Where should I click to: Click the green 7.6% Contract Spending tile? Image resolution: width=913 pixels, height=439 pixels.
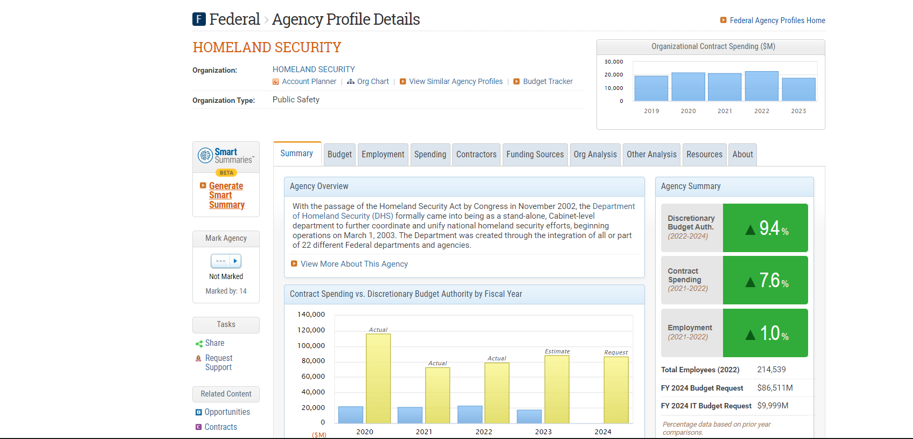(765, 280)
